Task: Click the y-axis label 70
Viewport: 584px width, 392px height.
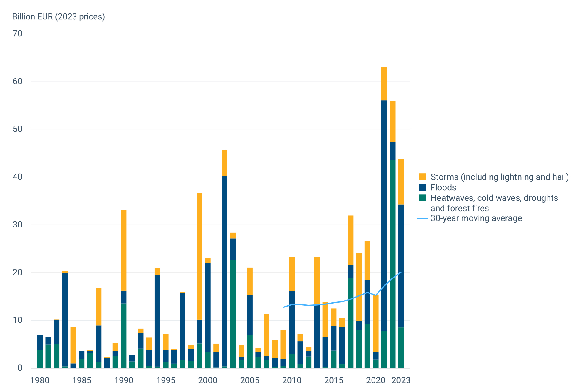Action: (17, 33)
